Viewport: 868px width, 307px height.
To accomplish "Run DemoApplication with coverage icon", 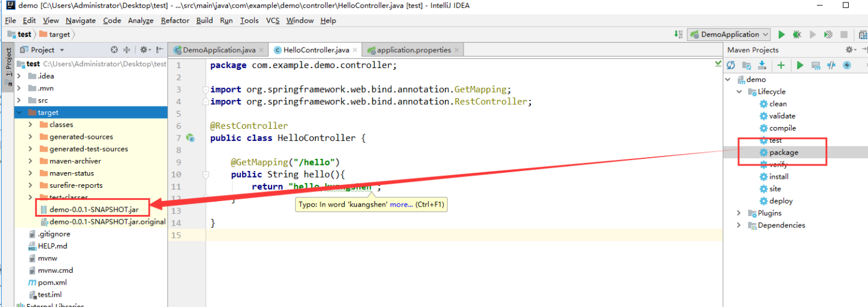I will pyautogui.click(x=828, y=35).
